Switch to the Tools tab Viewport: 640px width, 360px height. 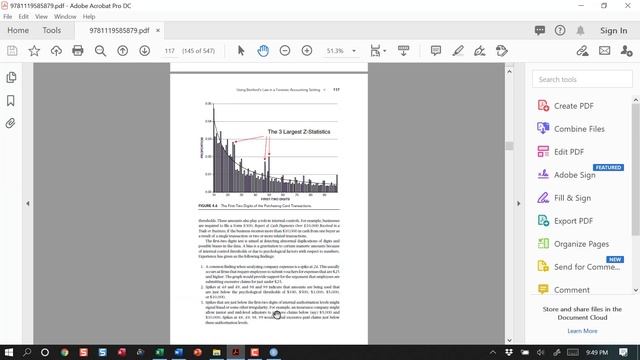[51, 30]
